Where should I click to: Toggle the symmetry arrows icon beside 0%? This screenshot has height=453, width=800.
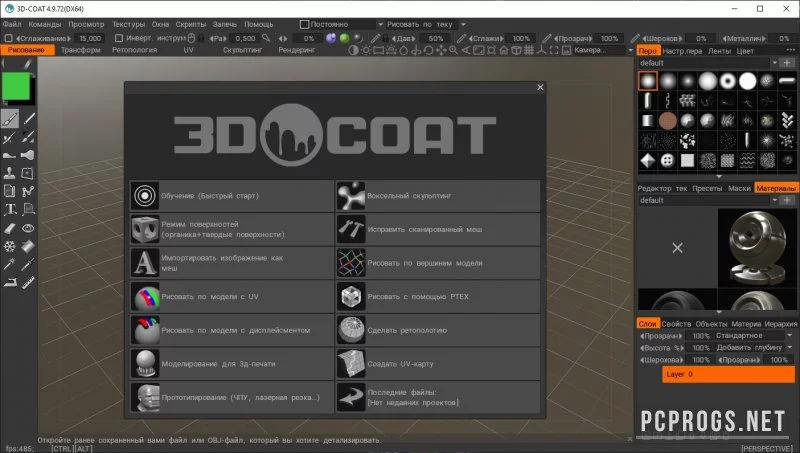pos(283,38)
